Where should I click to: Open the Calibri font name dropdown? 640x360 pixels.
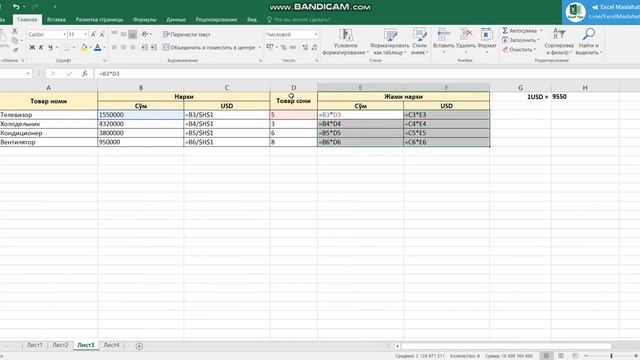click(x=64, y=35)
